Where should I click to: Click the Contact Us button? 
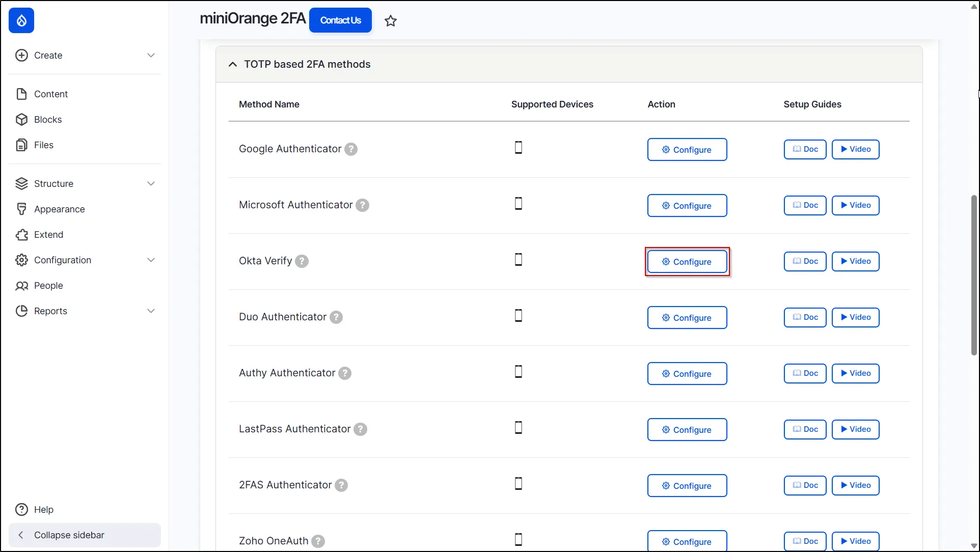[340, 20]
